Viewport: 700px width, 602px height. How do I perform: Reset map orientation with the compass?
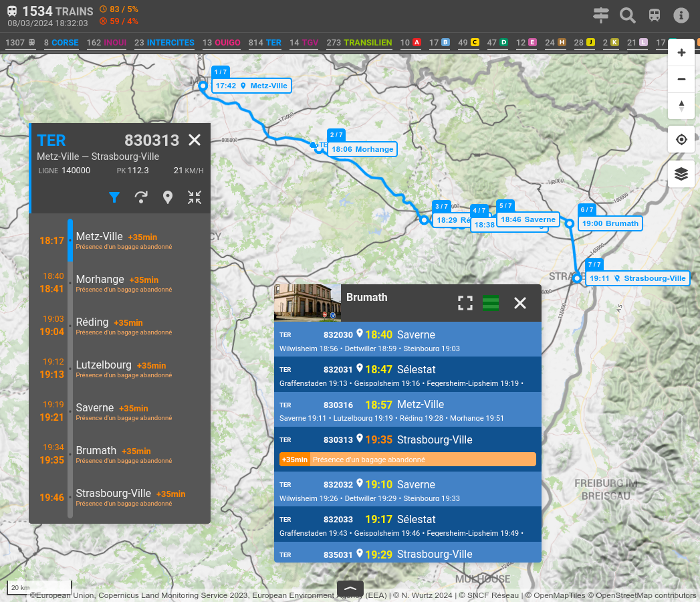(x=681, y=105)
